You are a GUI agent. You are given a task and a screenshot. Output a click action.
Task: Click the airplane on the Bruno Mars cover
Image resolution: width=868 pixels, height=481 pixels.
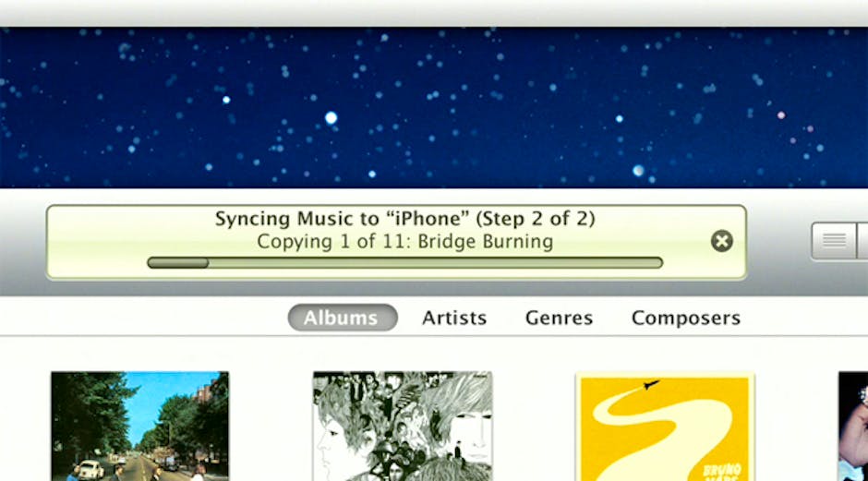(652, 384)
